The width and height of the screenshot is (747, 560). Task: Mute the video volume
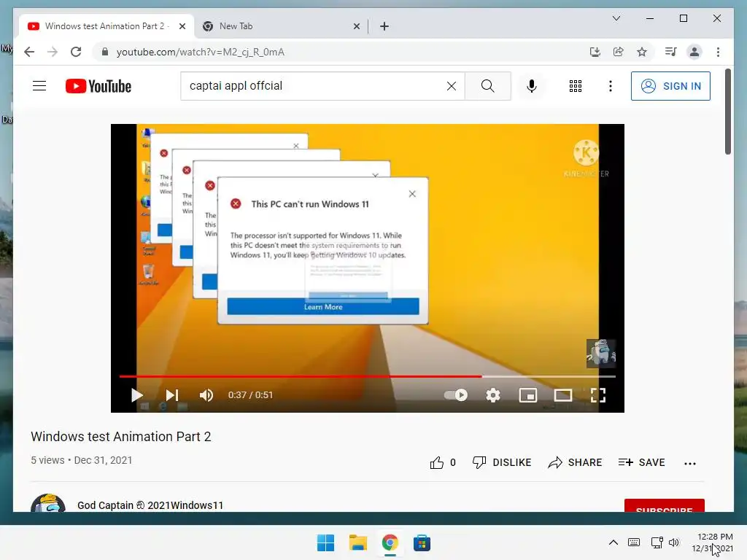tap(206, 394)
